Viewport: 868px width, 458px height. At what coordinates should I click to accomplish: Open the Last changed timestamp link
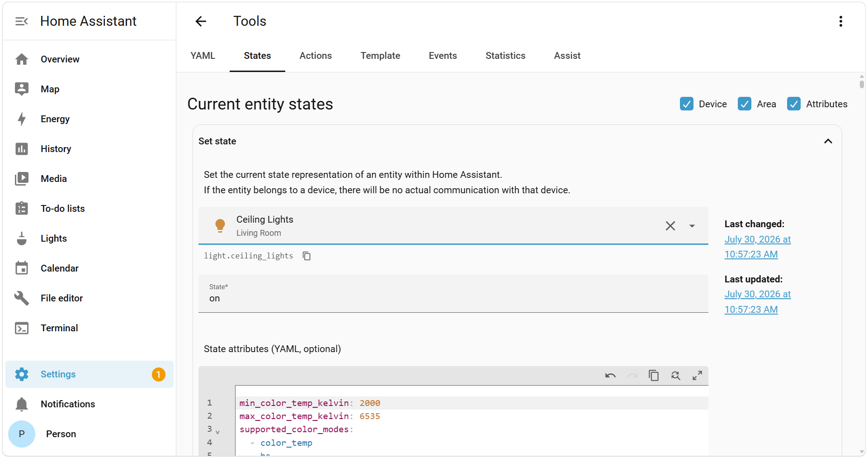[757, 247]
